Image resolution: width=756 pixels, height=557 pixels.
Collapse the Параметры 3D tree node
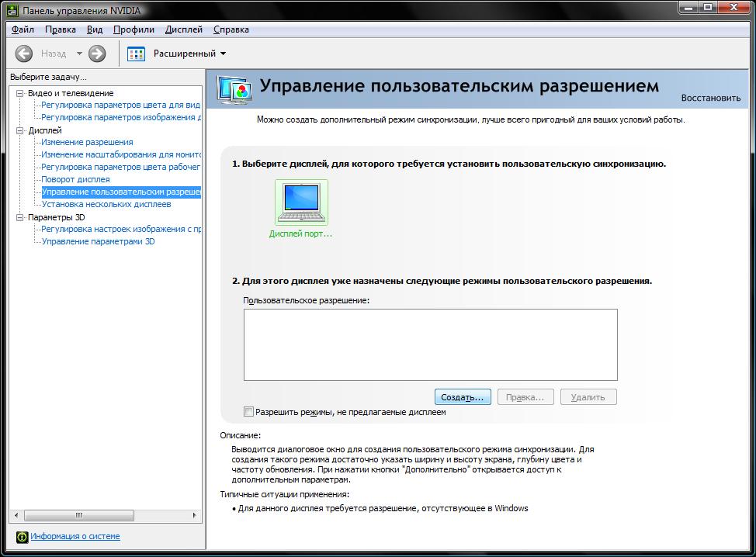pyautogui.click(x=19, y=217)
